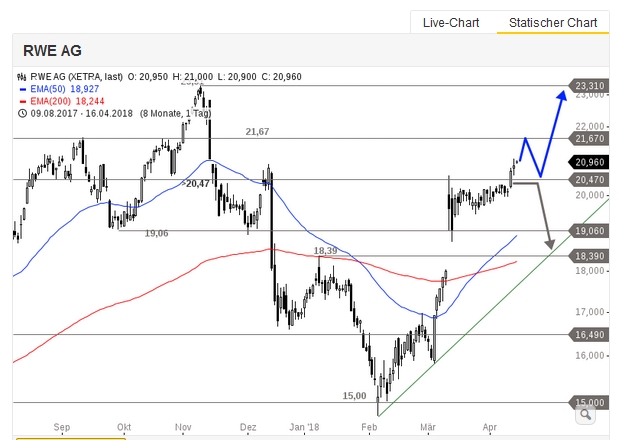The height and width of the screenshot is (440, 628).
Task: Click the 21,670 price level tag
Action: click(589, 139)
